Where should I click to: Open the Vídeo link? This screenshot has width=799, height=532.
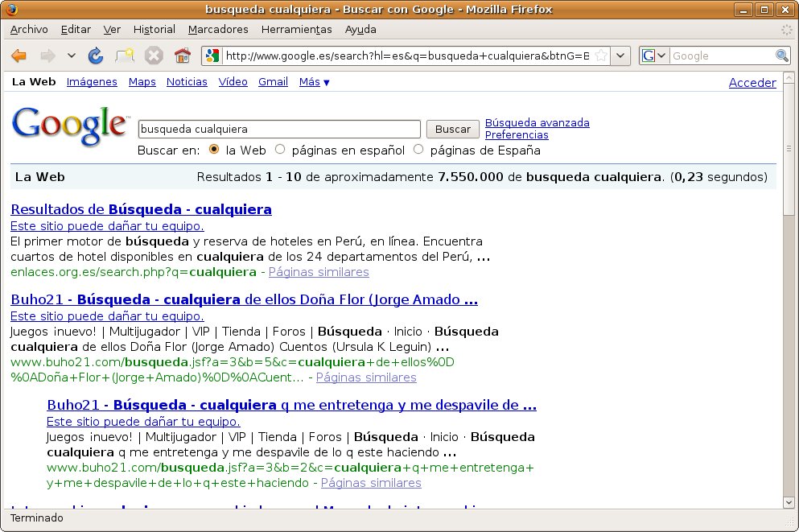coord(233,81)
